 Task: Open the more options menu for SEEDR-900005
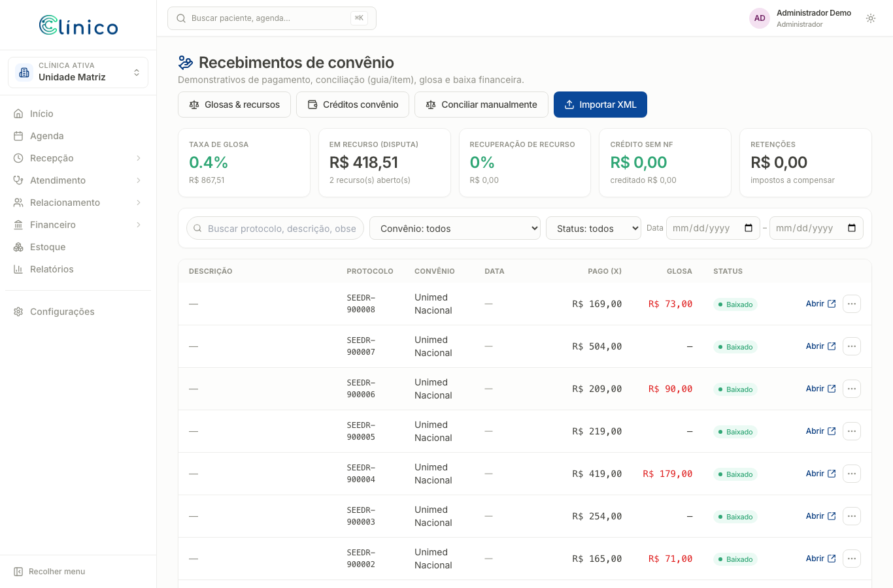[x=852, y=431]
